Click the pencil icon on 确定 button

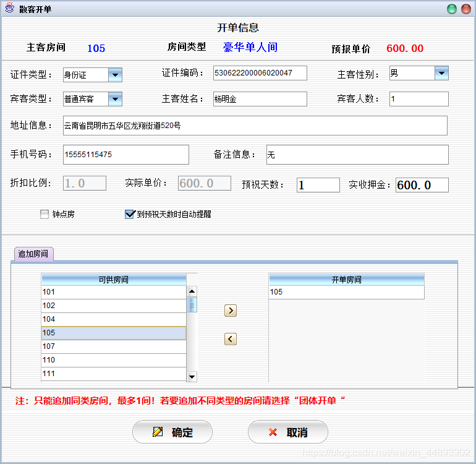click(x=158, y=432)
